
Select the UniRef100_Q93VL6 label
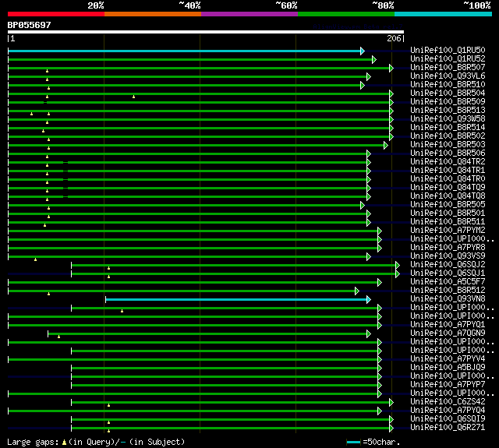tap(448, 76)
